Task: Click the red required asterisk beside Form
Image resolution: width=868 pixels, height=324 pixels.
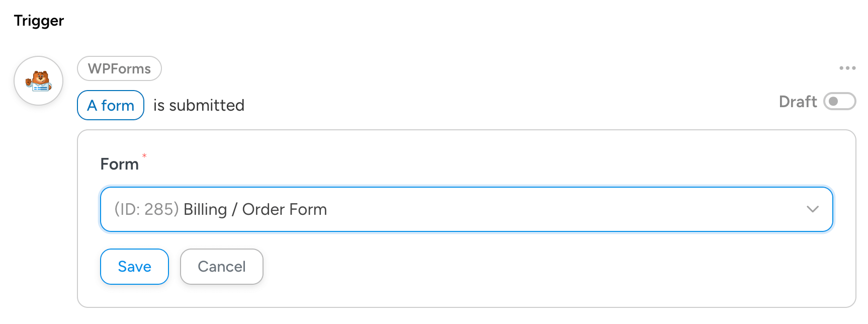Action: (144, 156)
